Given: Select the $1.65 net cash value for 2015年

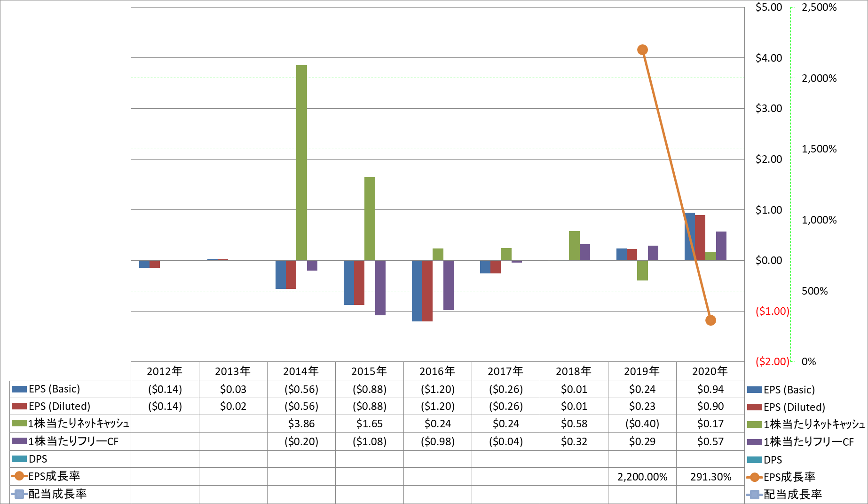Looking at the screenshot, I should (370, 424).
